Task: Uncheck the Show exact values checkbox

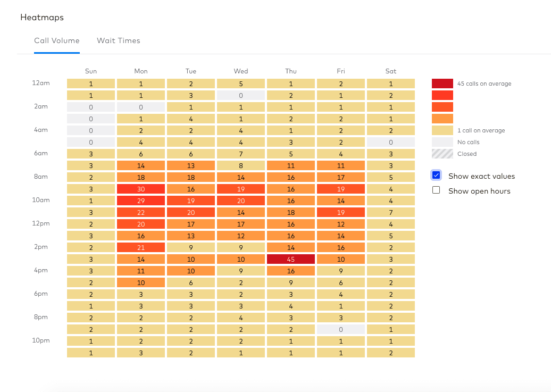Action: (436, 176)
